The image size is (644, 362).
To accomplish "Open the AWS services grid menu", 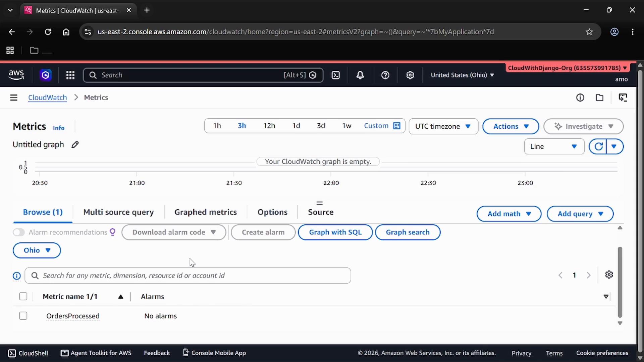I will [70, 75].
